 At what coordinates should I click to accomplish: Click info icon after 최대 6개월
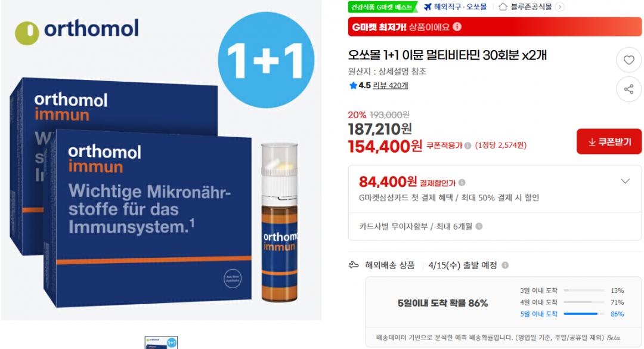pyautogui.click(x=479, y=226)
